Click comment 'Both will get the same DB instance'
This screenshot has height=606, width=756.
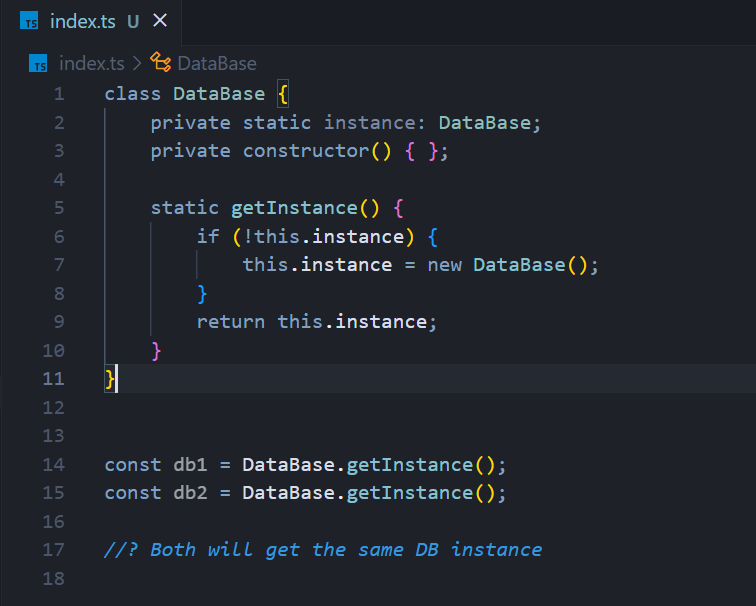point(346,550)
